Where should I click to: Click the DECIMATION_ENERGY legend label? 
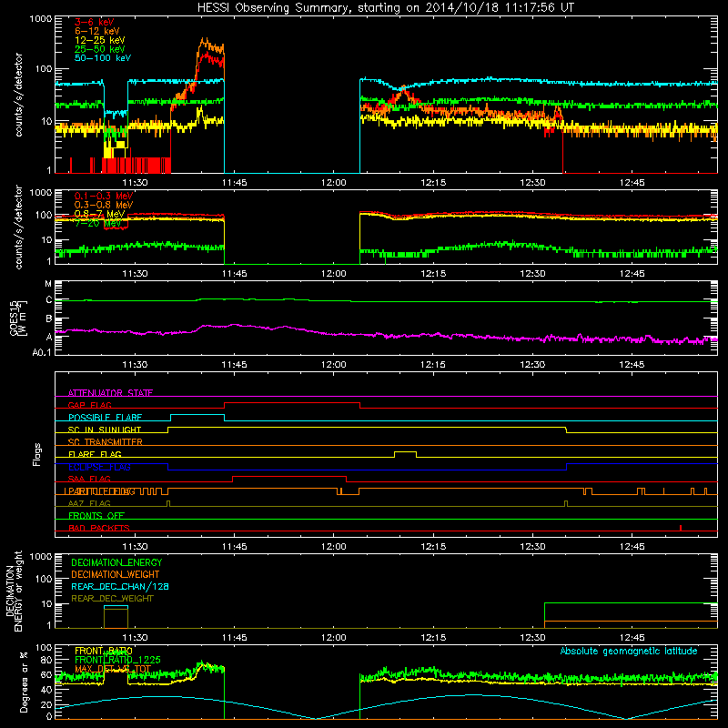point(116,562)
